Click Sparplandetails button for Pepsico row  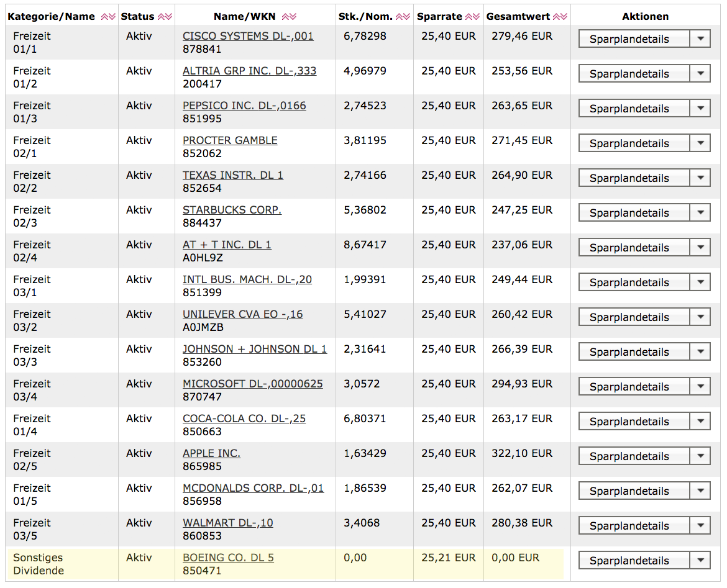[634, 109]
